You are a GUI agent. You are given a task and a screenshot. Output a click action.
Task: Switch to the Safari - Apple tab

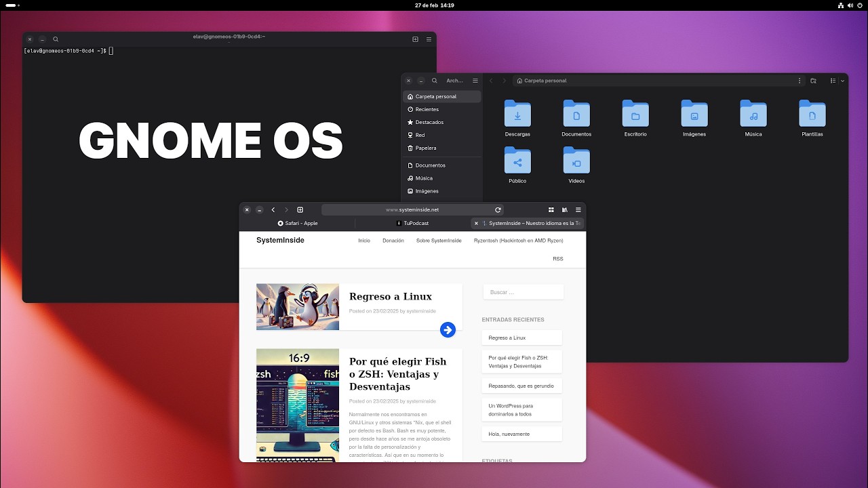[x=298, y=223]
